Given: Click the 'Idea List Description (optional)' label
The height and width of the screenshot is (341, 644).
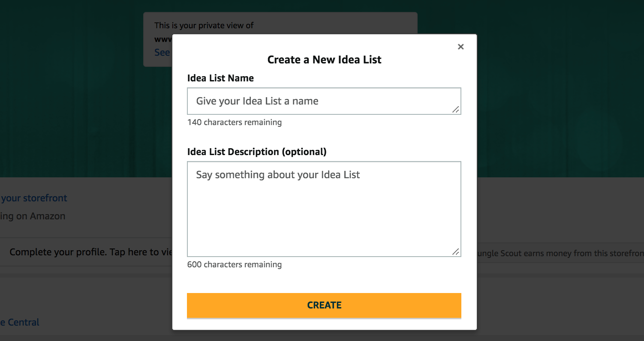Looking at the screenshot, I should (x=257, y=152).
